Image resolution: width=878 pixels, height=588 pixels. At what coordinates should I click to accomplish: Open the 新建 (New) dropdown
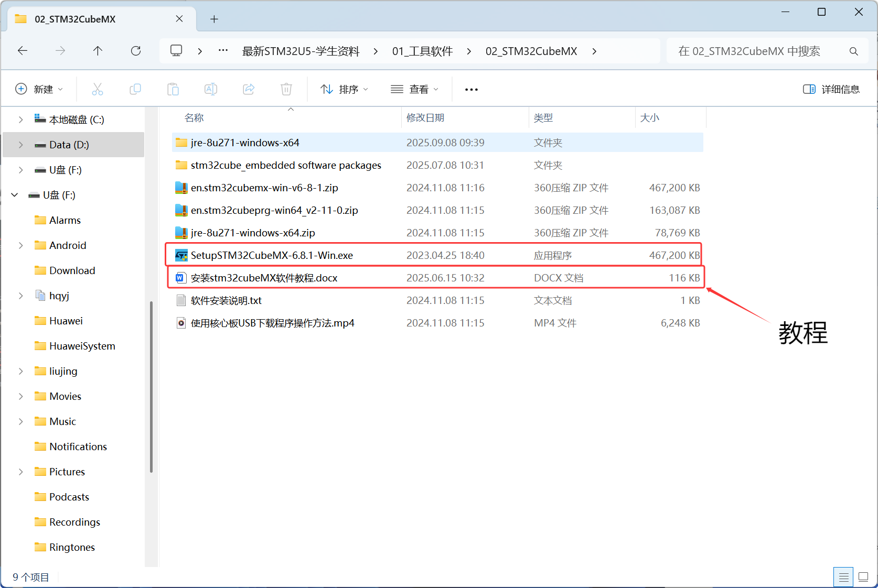[x=39, y=89]
